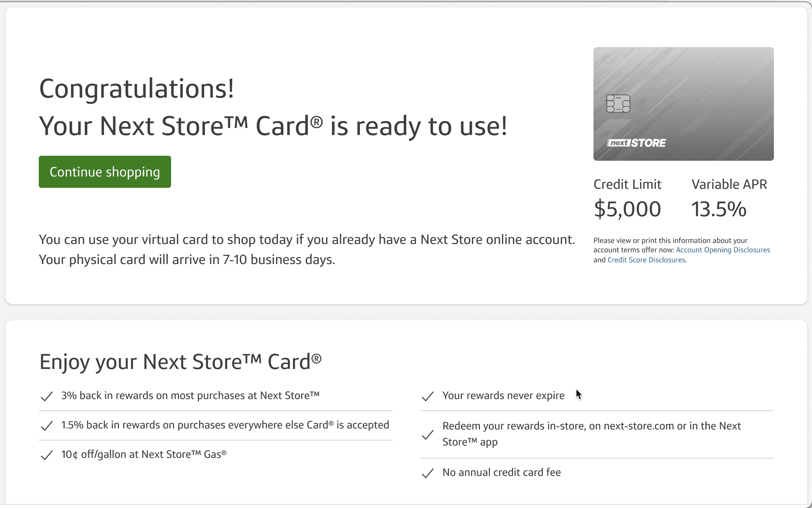Click the Continue shopping button
The height and width of the screenshot is (508, 812).
(x=105, y=172)
